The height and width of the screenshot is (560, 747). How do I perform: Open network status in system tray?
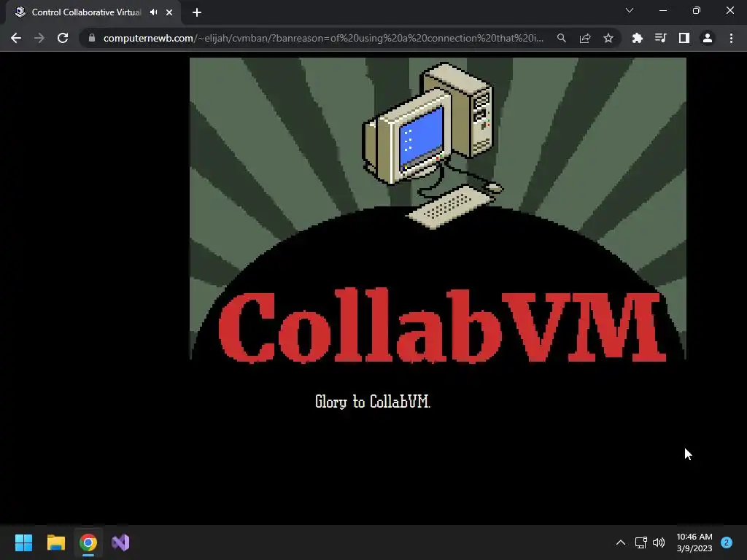coord(640,542)
